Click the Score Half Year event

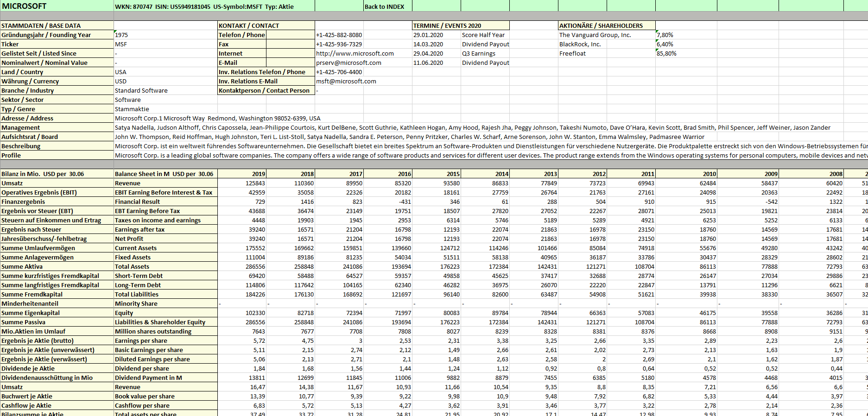point(485,35)
